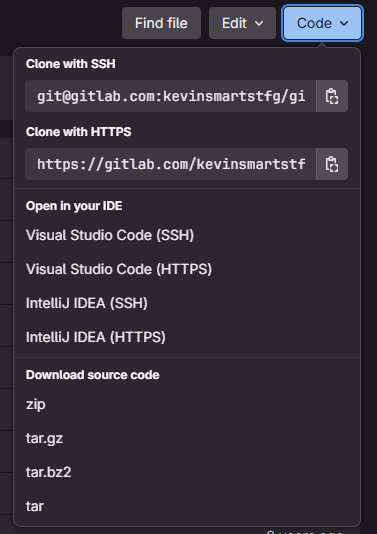Click the Find file button
Viewport: 377px width, 534px height.
(161, 23)
